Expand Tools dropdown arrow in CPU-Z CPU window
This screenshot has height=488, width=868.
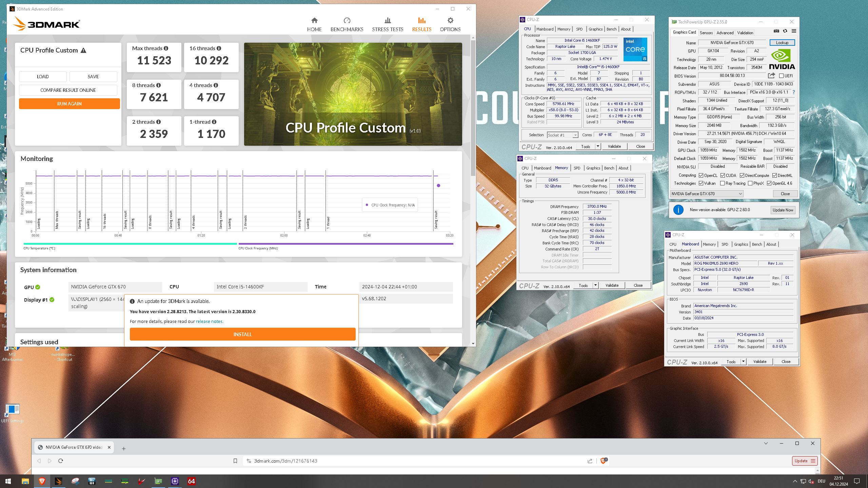pos(598,146)
